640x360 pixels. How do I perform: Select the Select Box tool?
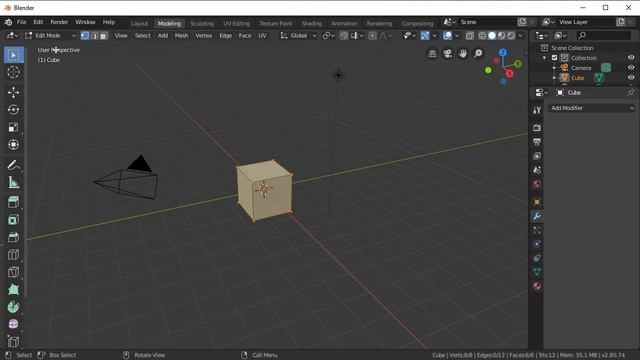(x=13, y=55)
